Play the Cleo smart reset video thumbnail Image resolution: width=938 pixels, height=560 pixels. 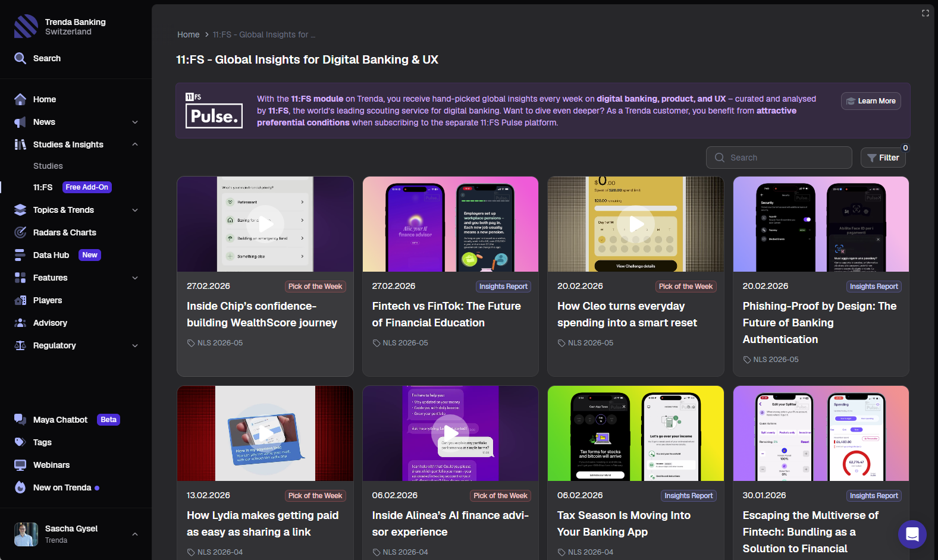[636, 224]
